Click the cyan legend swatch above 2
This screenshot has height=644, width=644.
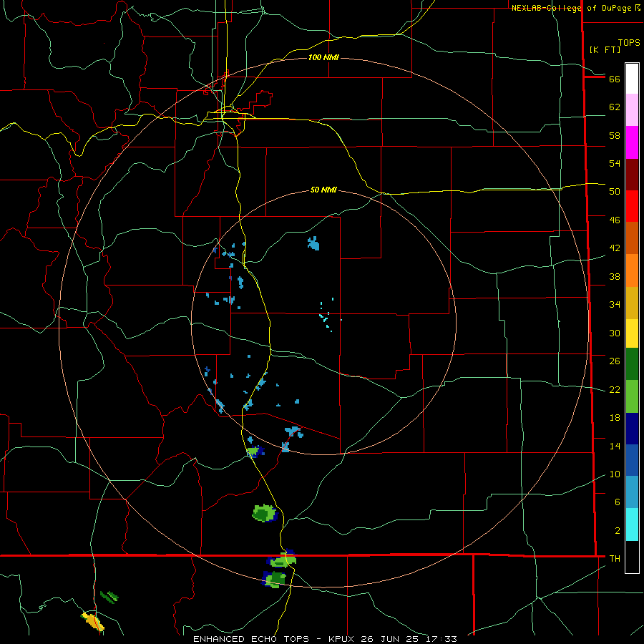tap(632, 525)
